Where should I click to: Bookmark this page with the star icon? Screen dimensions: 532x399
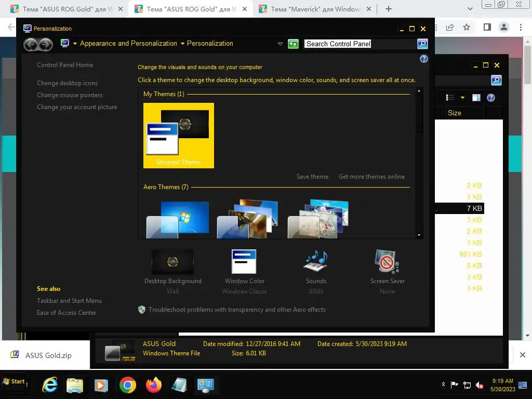coord(467,27)
